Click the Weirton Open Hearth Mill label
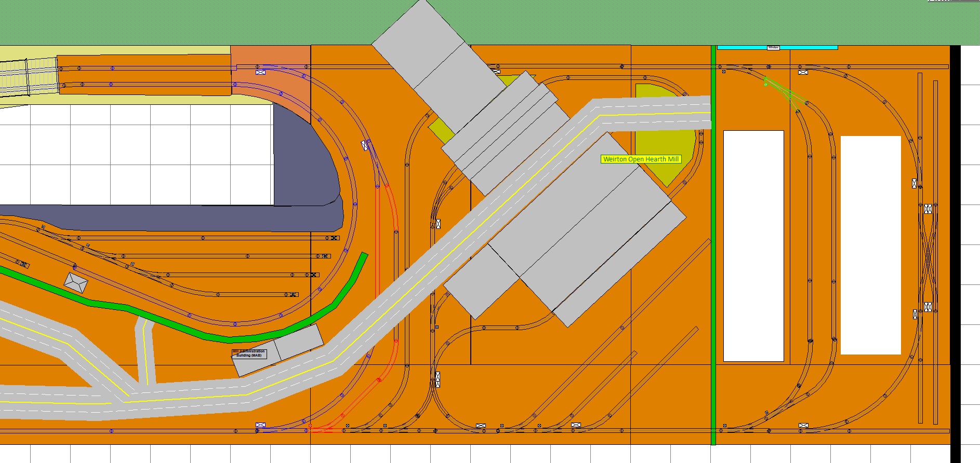980x463 pixels. 641,159
